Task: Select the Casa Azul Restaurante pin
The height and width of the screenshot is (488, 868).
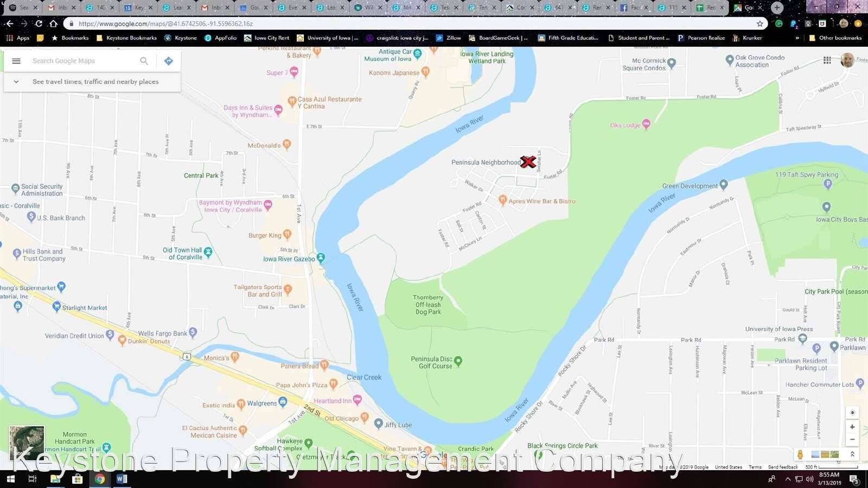Action: point(292,101)
